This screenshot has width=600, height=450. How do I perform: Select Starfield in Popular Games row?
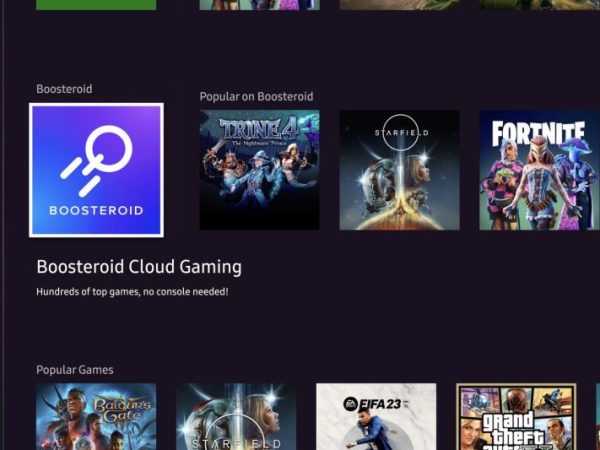(236, 417)
